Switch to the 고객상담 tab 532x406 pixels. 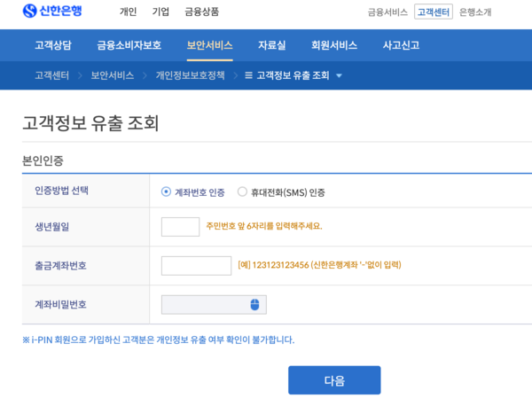click(x=53, y=45)
